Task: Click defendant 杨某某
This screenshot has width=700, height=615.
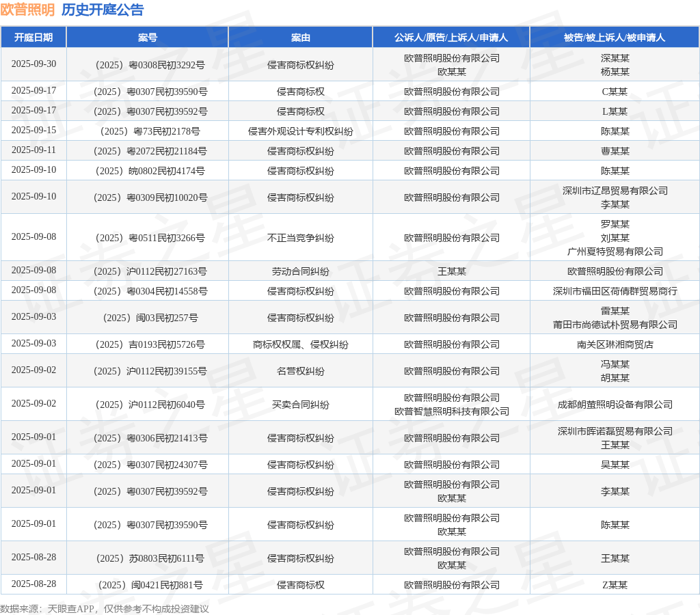Action: [x=615, y=72]
